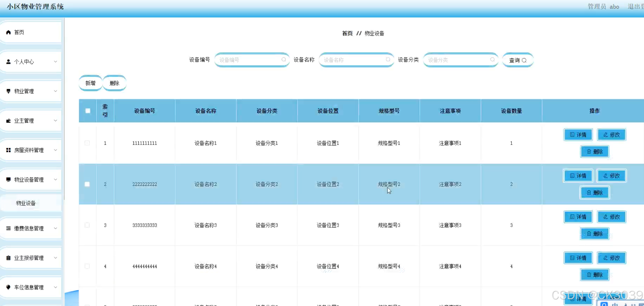Viewport: 644px width, 306px height.
Task: Click the 查询 search button
Action: click(x=517, y=60)
